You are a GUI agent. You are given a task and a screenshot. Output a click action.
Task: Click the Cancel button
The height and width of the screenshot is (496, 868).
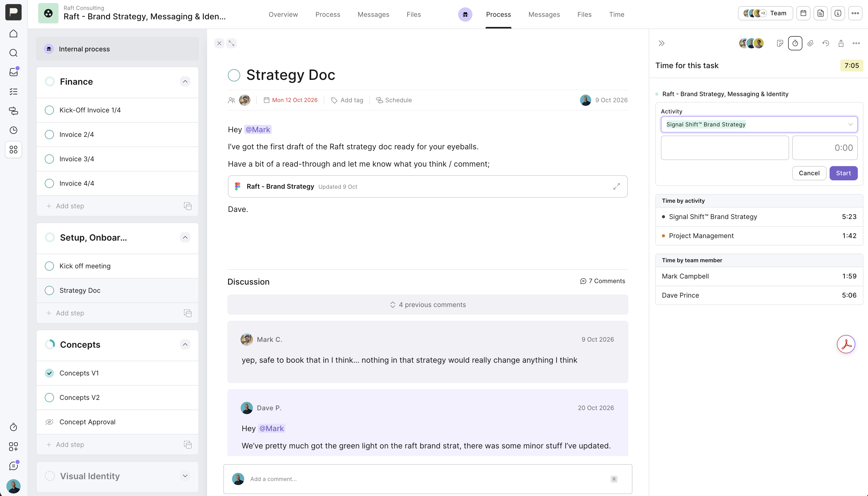pyautogui.click(x=809, y=173)
